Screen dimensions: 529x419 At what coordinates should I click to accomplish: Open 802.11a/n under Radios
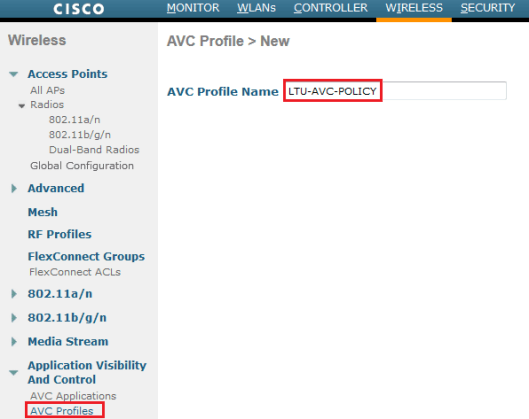[x=75, y=120]
